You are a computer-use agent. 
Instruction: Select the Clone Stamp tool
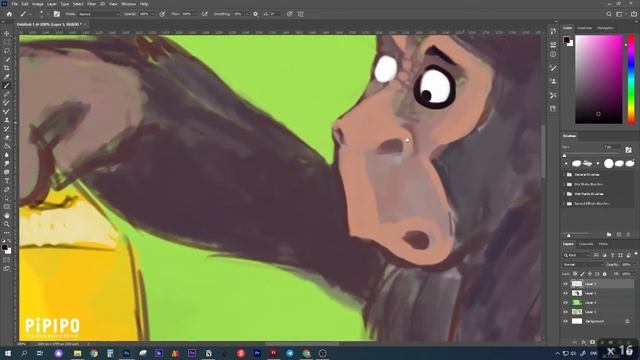(x=7, y=120)
